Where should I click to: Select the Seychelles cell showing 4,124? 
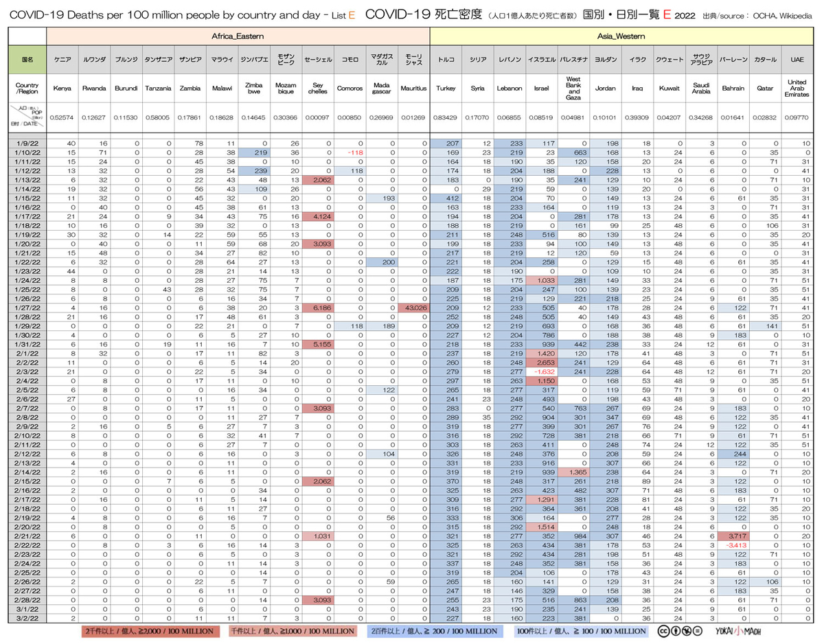(x=319, y=216)
